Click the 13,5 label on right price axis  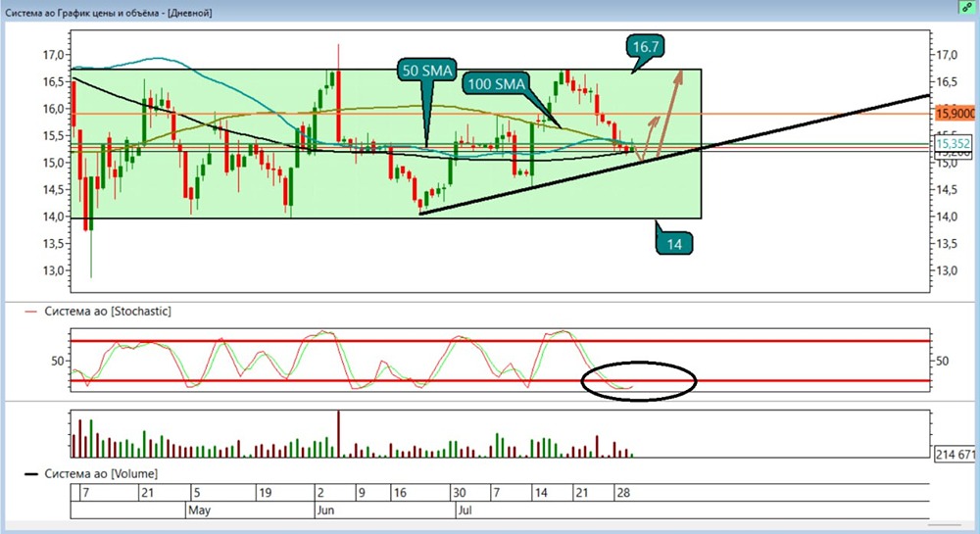coord(947,244)
